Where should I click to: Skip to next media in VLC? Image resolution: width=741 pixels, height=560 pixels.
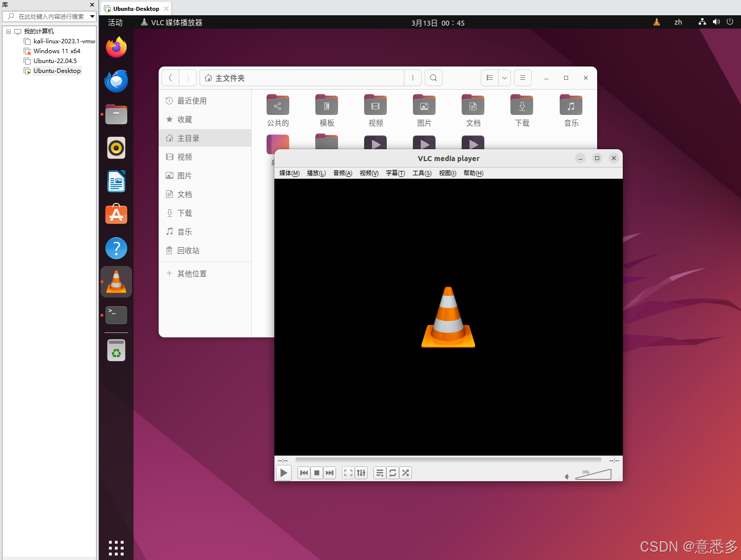point(330,473)
